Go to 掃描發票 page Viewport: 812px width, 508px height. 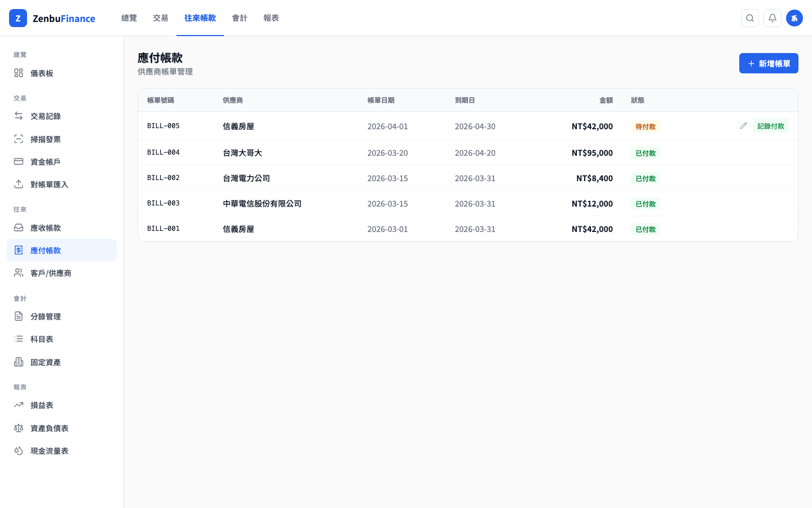61,139
